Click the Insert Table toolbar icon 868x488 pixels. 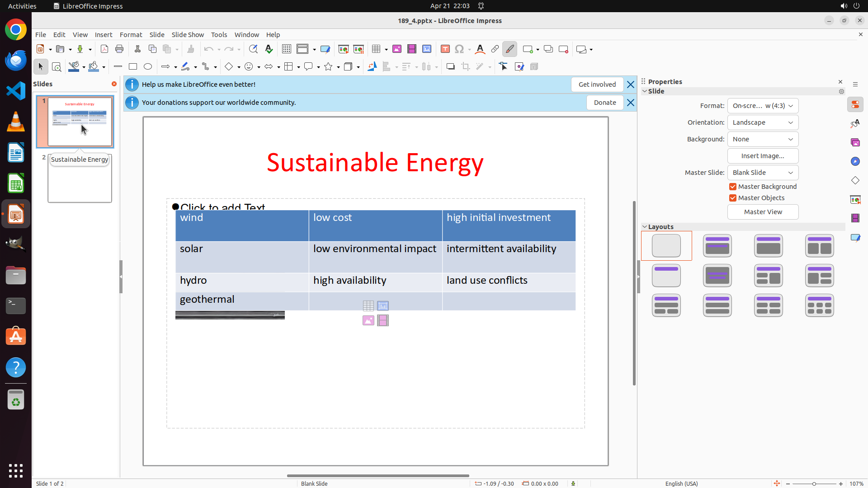376,49
